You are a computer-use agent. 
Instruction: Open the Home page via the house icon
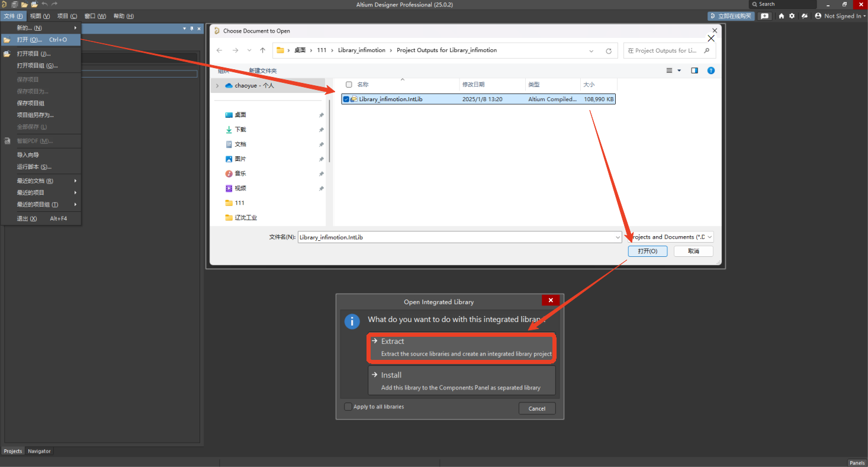(782, 16)
